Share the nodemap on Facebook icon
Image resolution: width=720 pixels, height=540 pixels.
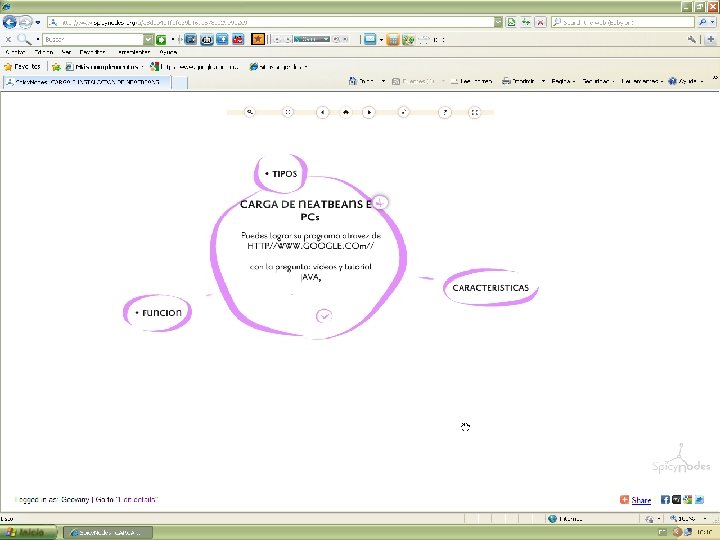(665, 500)
